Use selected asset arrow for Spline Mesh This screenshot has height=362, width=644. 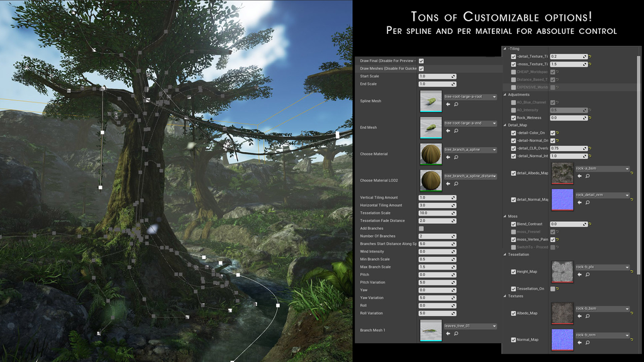[x=448, y=104]
